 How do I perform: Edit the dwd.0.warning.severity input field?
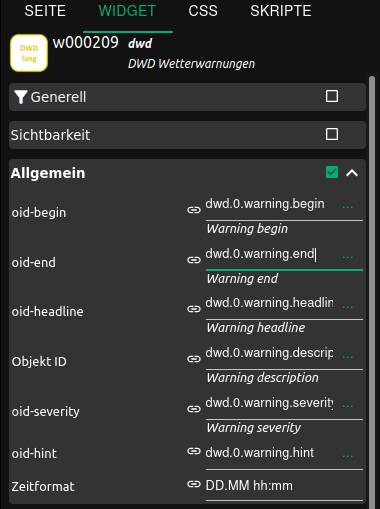269,403
